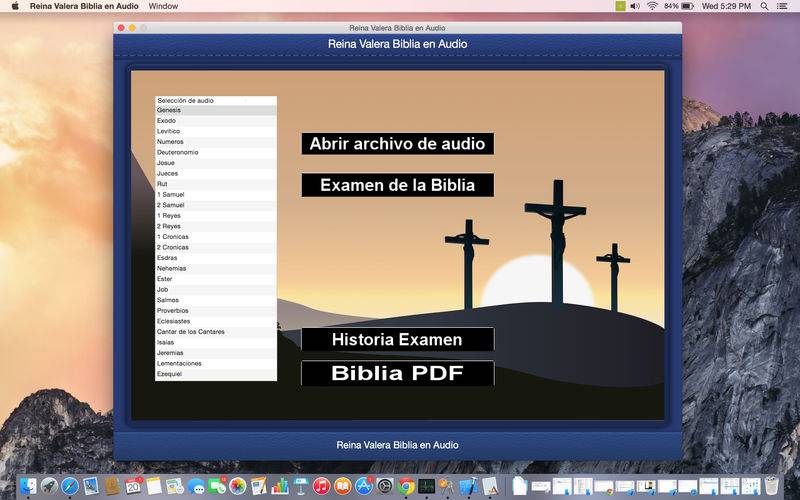Launch Keynote from the dock

[301, 486]
